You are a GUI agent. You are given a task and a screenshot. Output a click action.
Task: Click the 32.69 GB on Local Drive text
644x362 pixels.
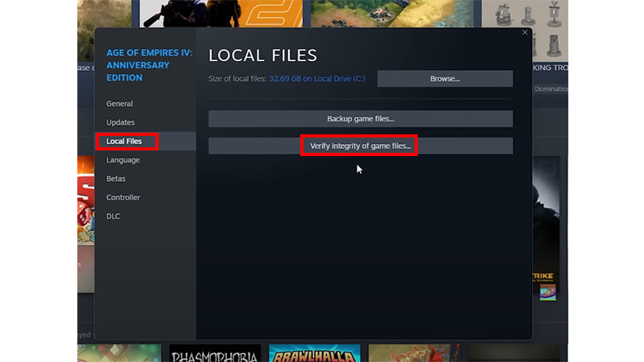tap(317, 79)
